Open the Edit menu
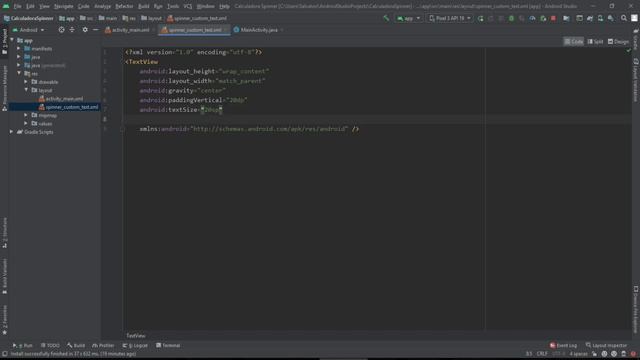Image resolution: width=640 pixels, height=360 pixels. click(x=31, y=6)
